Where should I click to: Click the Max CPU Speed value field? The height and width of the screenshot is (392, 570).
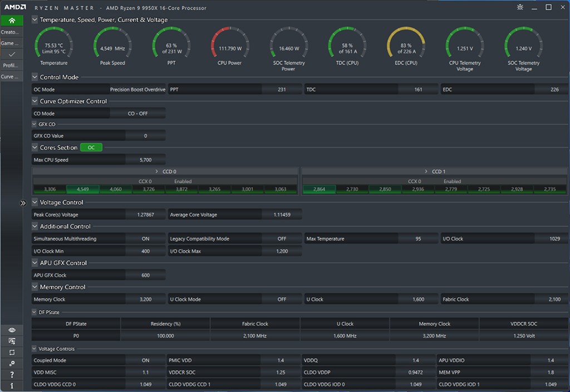145,160
